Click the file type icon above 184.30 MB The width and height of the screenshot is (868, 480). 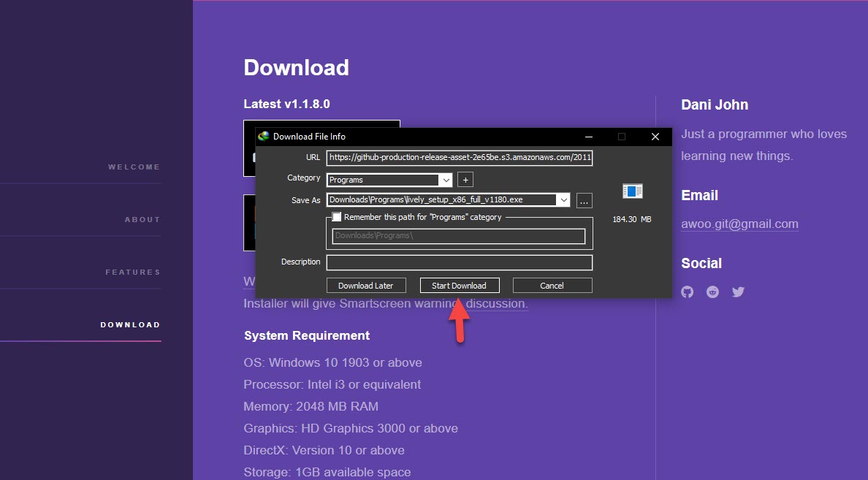[x=632, y=191]
